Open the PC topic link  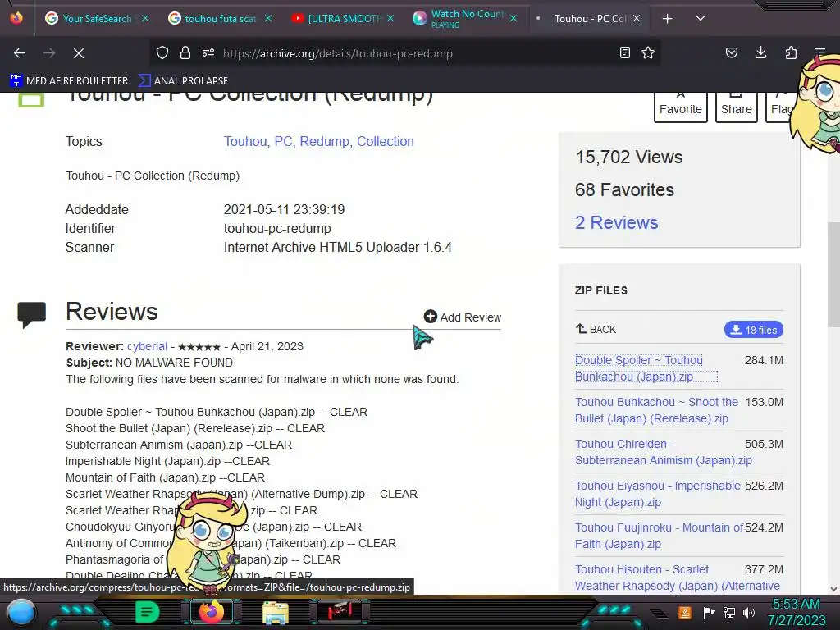(x=283, y=141)
